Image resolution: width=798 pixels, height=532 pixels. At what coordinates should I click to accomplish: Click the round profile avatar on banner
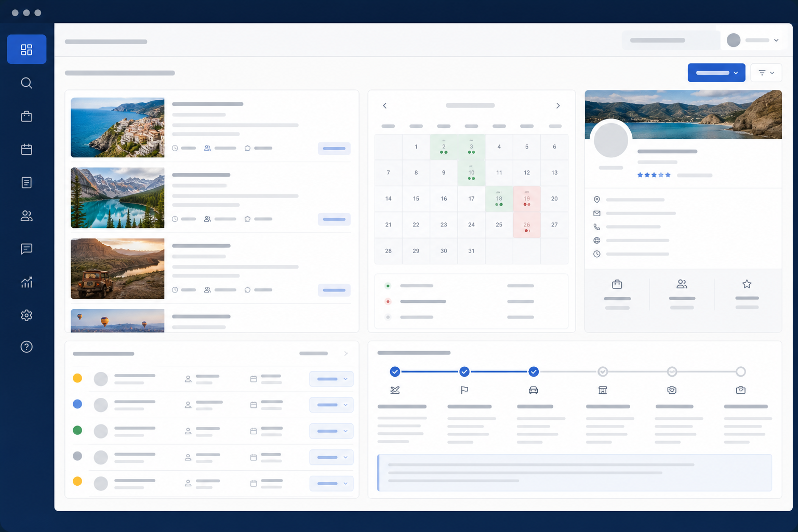(611, 140)
